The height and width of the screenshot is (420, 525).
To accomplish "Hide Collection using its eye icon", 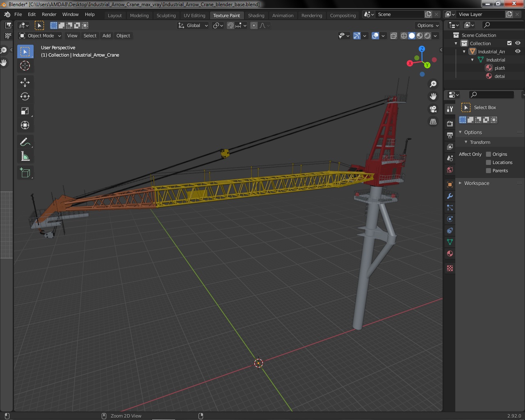I will pos(518,43).
